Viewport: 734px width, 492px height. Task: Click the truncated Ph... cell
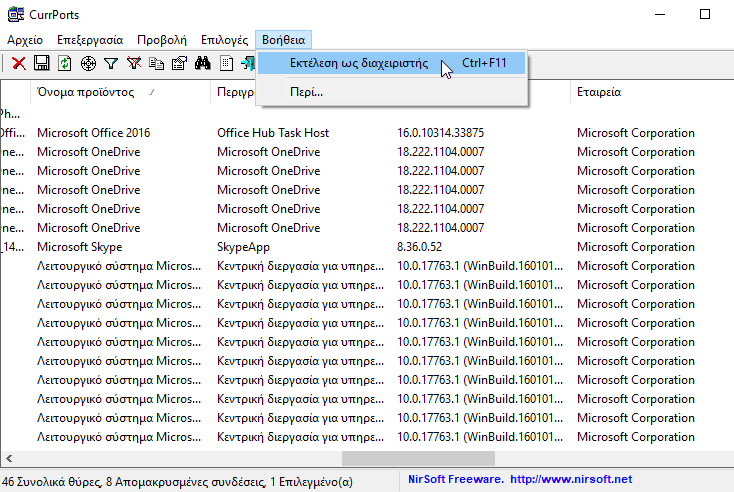(x=10, y=114)
